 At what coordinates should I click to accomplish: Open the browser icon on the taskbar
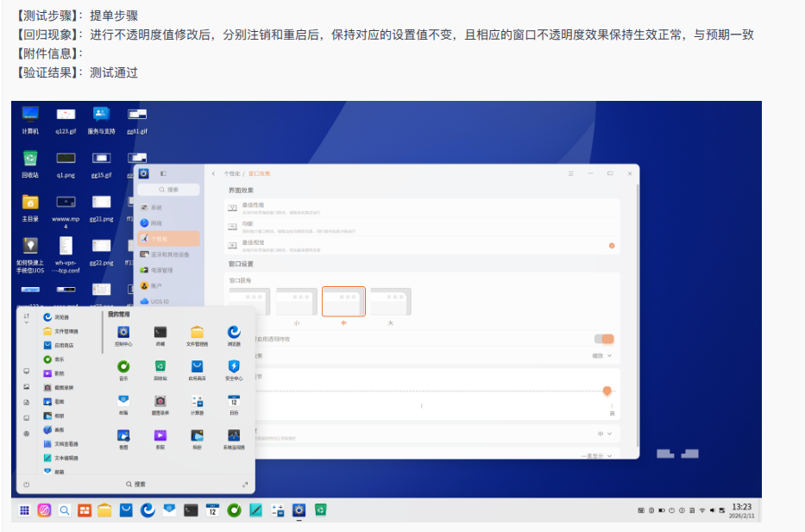pyautogui.click(x=148, y=510)
